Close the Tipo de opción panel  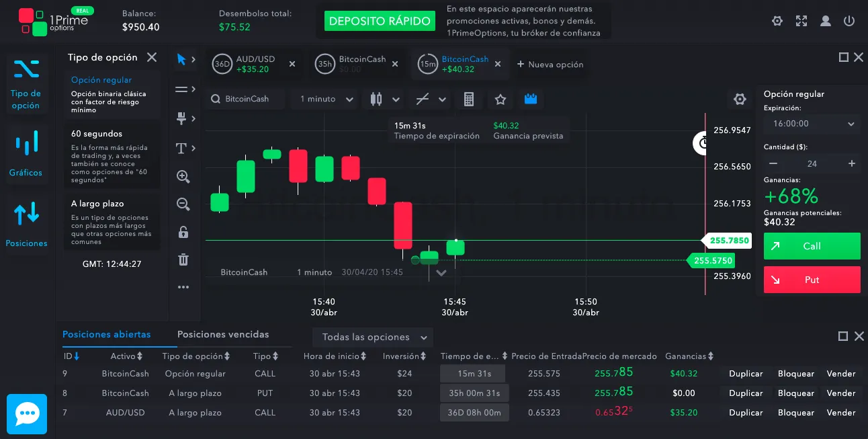click(152, 57)
